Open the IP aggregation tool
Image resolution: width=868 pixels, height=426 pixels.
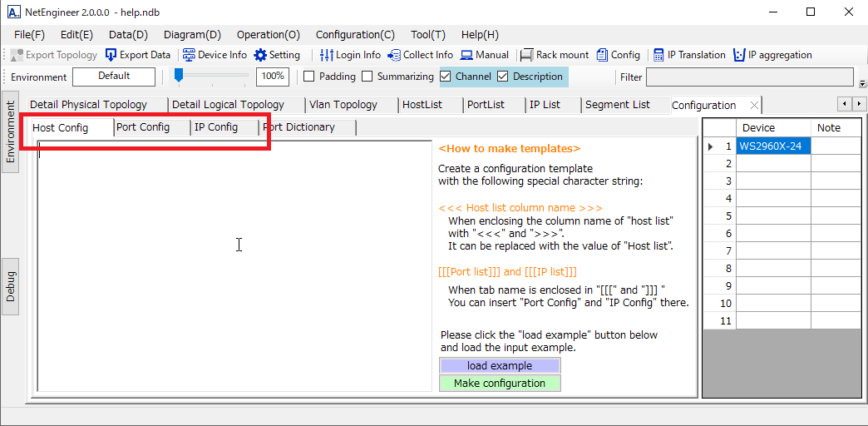pyautogui.click(x=739, y=55)
